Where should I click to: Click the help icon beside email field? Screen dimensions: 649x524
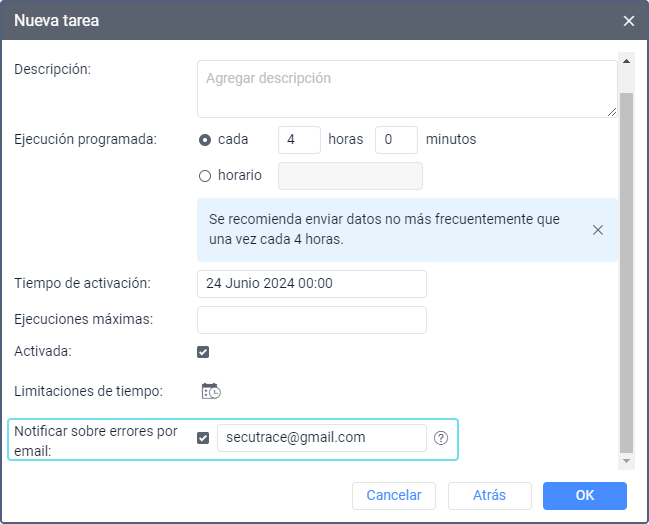click(x=441, y=438)
